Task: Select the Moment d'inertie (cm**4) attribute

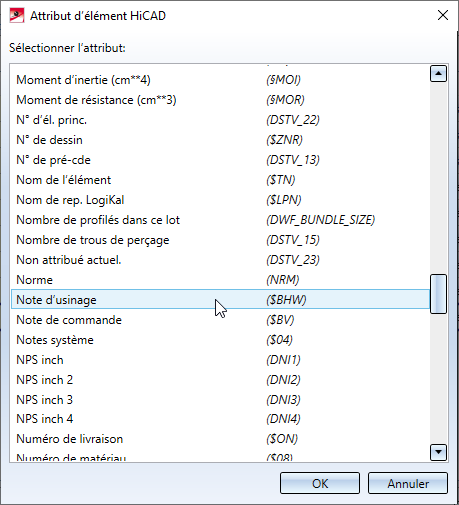Action: pyautogui.click(x=220, y=80)
